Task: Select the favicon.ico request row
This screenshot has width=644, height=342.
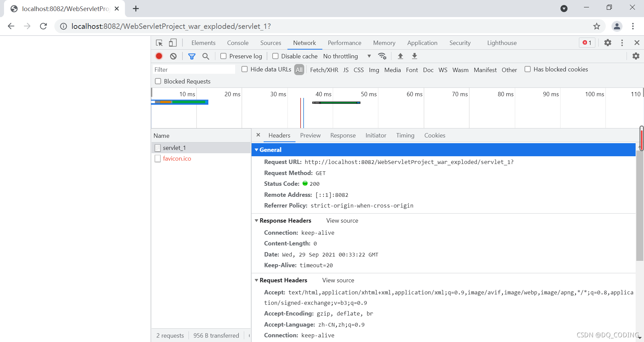Action: point(201,159)
